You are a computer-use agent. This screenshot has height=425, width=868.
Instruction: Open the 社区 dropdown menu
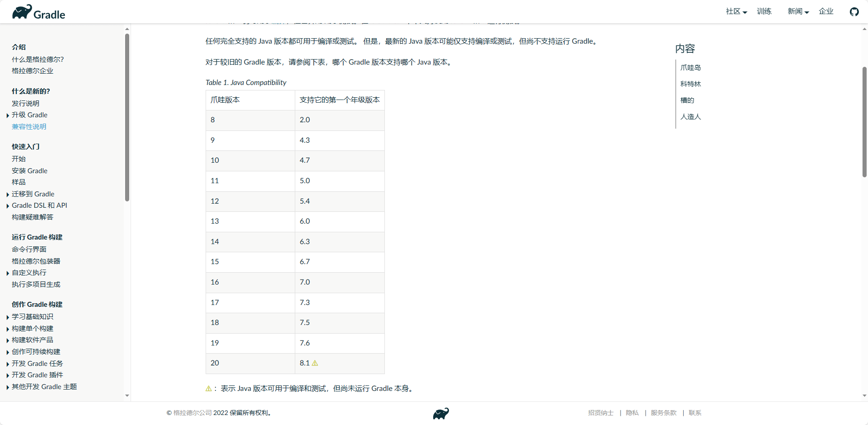(737, 11)
